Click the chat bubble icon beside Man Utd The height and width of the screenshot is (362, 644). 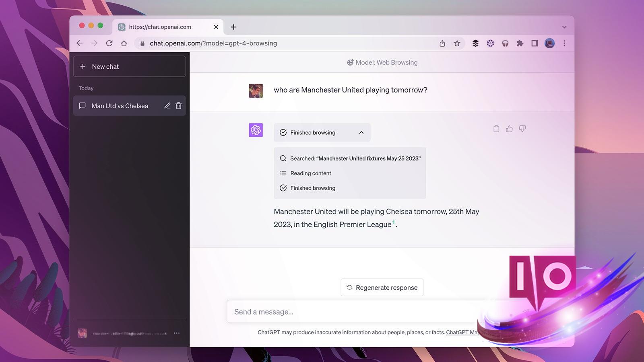(82, 106)
